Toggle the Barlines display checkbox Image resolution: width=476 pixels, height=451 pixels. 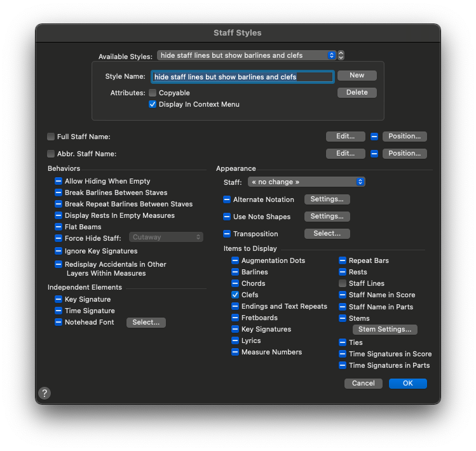coord(235,272)
